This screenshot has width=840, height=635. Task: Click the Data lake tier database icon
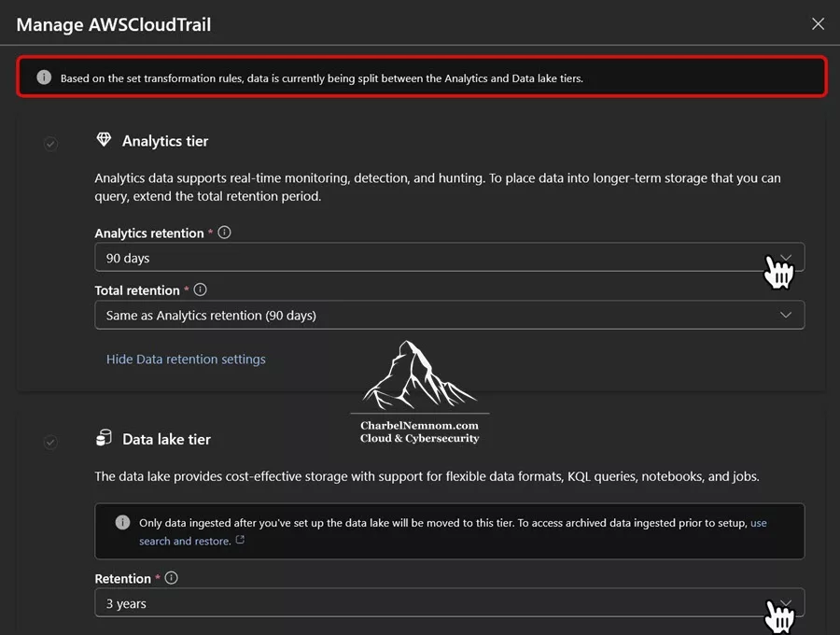[104, 438]
